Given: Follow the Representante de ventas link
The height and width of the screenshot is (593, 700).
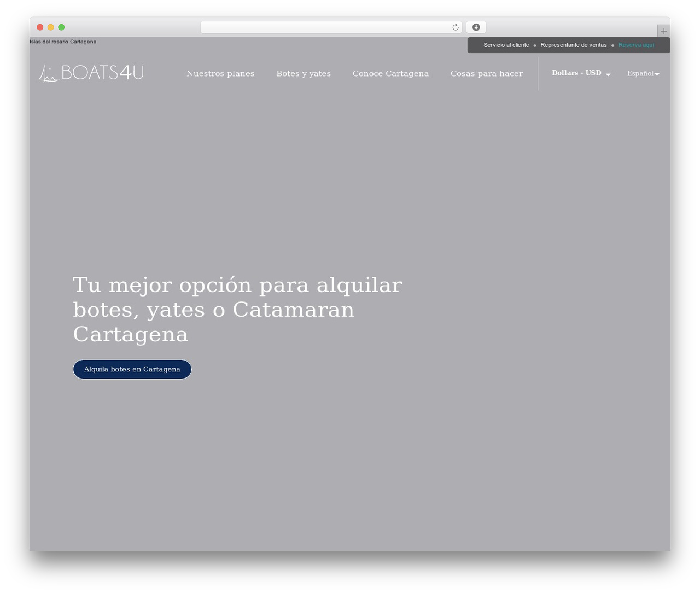Looking at the screenshot, I should [574, 45].
